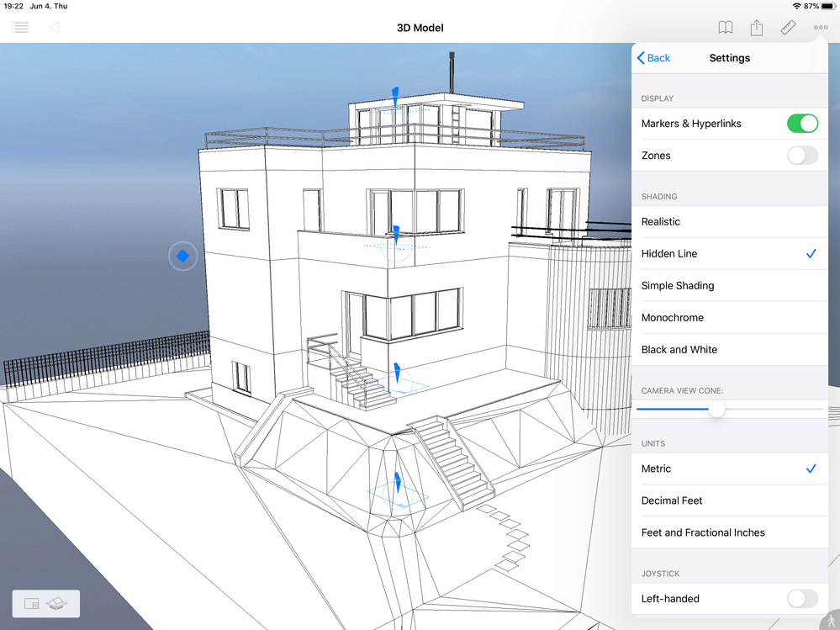Enable the Zones switch
Viewport: 840px width, 630px height.
click(x=802, y=156)
